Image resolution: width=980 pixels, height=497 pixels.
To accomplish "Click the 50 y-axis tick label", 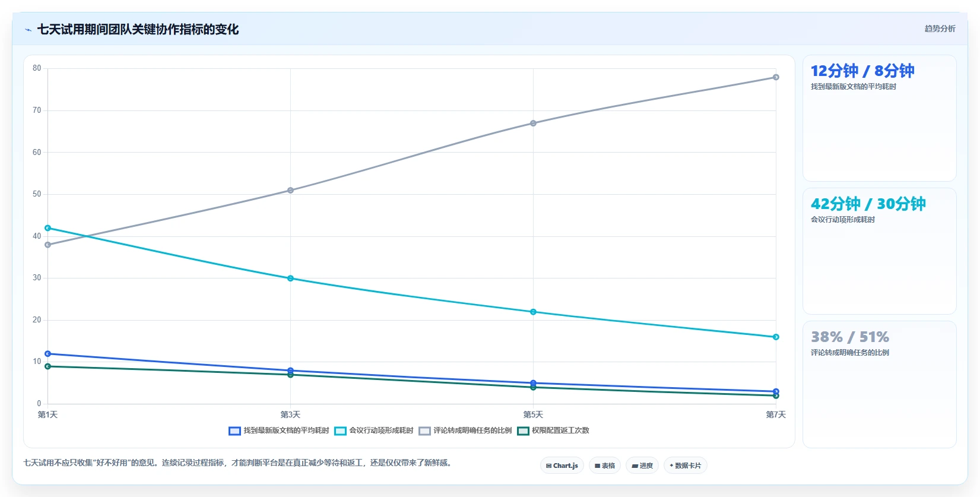I will 37,194.
